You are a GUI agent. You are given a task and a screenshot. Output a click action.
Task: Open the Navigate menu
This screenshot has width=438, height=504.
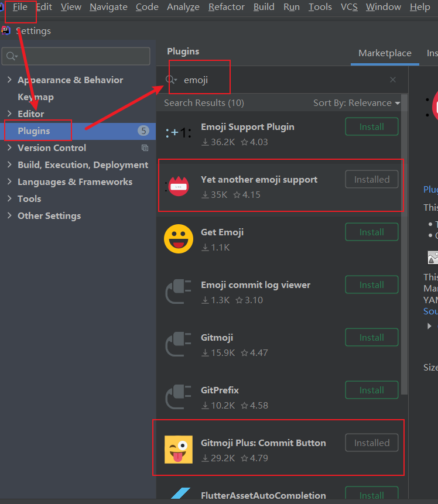(x=108, y=7)
